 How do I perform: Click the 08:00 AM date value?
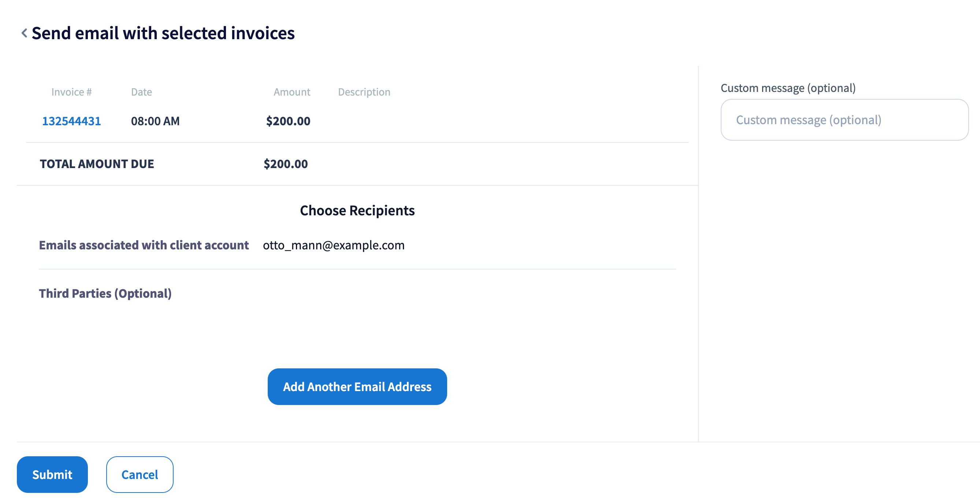pyautogui.click(x=155, y=121)
